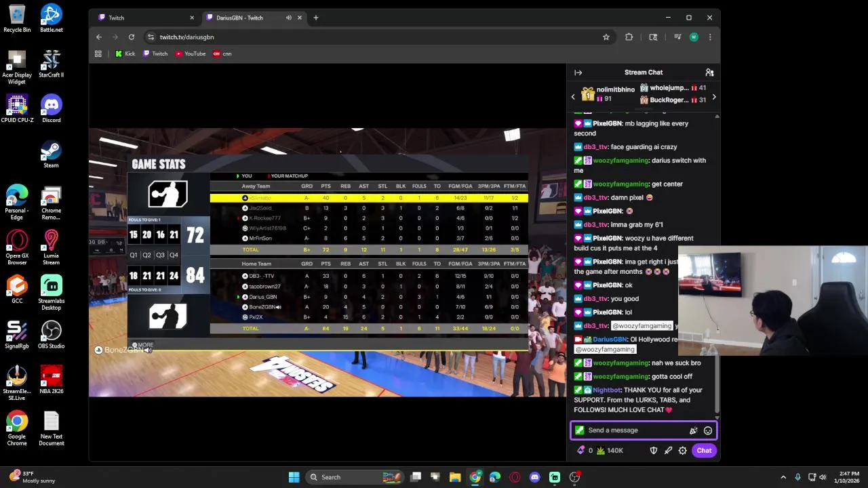Open the Bits cheer icon in message box

pos(693,430)
